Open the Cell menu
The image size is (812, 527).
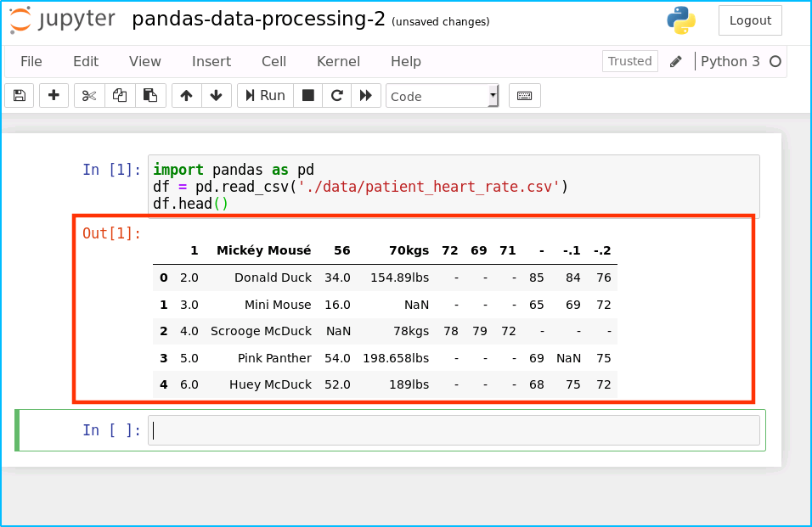pos(273,62)
